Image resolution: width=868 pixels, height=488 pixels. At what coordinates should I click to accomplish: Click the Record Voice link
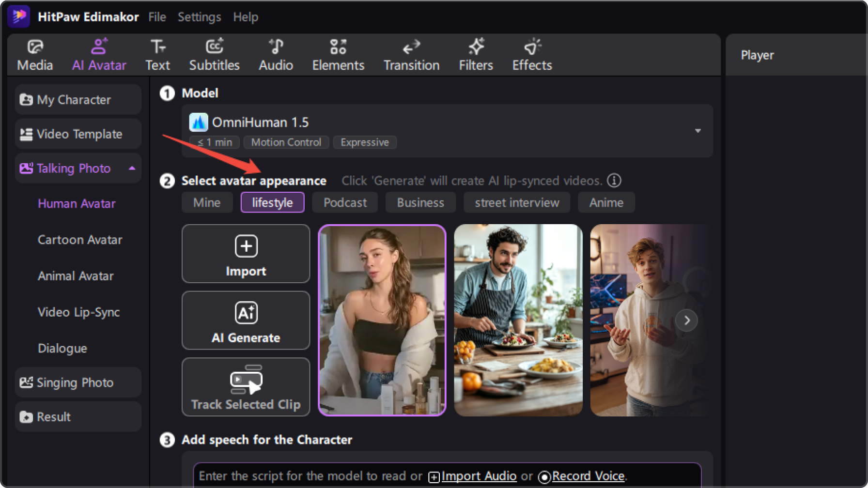pyautogui.click(x=582, y=476)
